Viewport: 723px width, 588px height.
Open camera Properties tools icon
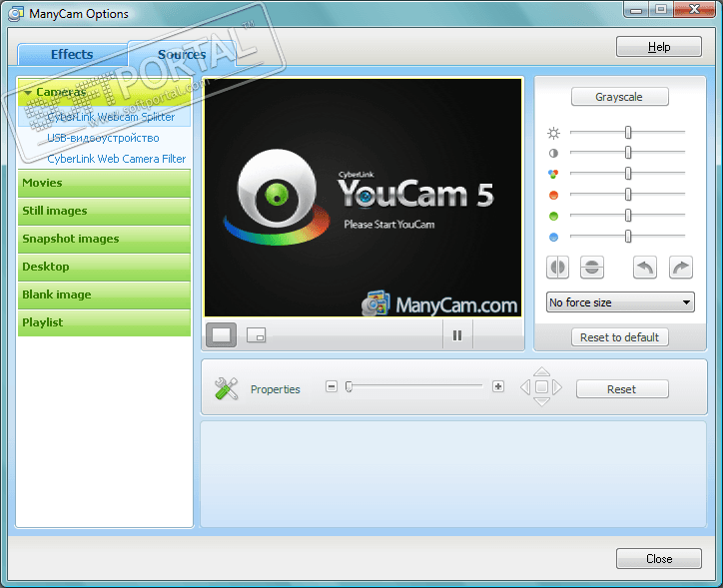click(x=226, y=389)
